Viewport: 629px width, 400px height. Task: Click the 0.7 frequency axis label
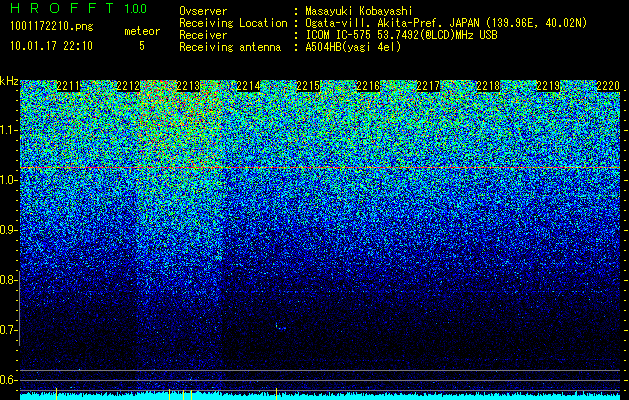[8, 330]
